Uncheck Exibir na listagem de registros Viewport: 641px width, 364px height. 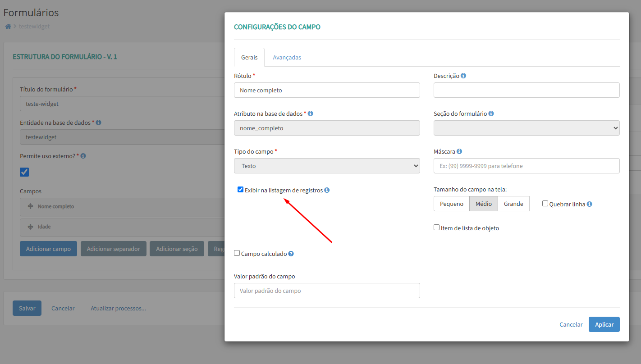(240, 190)
